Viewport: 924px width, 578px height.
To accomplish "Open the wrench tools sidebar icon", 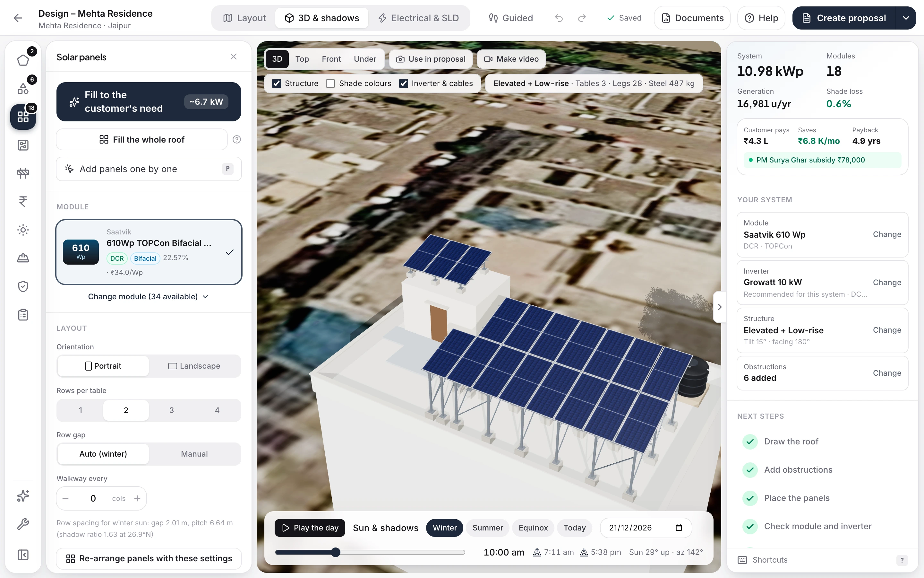I will [23, 524].
